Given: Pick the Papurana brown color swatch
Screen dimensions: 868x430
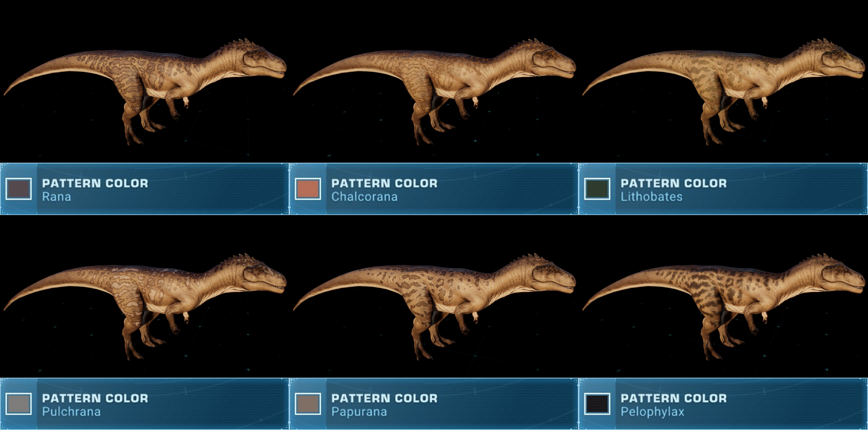Looking at the screenshot, I should (x=308, y=404).
